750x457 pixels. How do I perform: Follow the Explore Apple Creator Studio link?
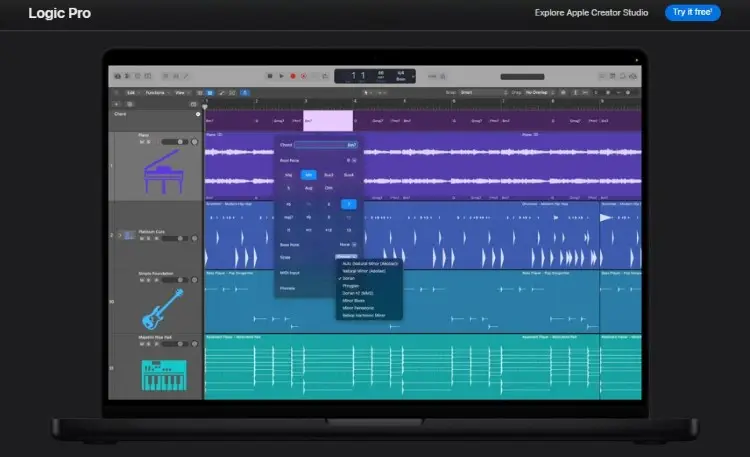pos(591,12)
